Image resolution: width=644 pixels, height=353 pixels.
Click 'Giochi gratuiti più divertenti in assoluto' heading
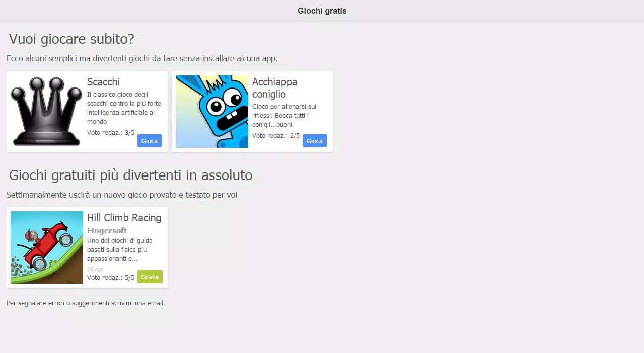coord(131,175)
